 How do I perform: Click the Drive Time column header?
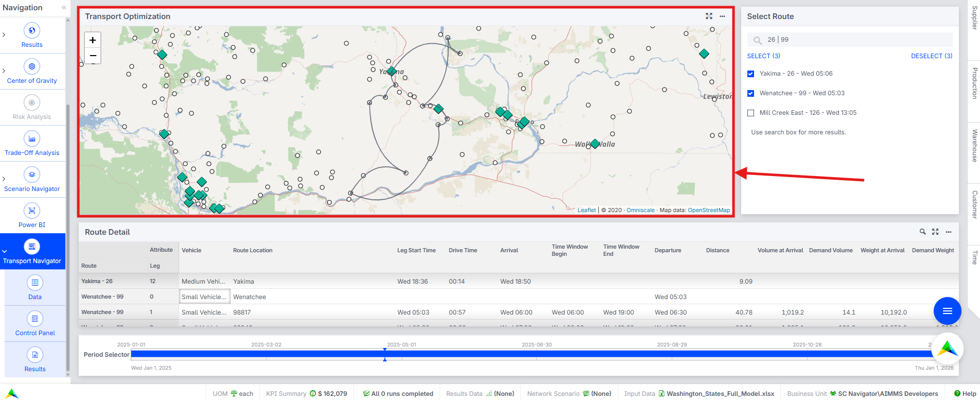pos(463,251)
